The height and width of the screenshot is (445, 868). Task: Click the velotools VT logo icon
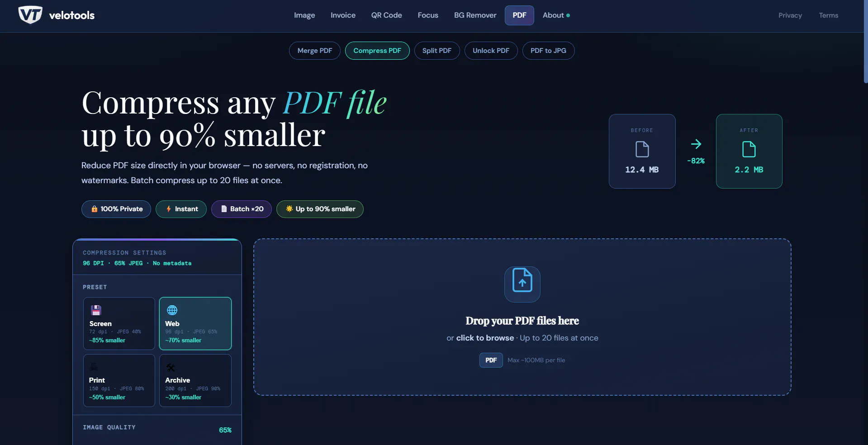click(30, 15)
